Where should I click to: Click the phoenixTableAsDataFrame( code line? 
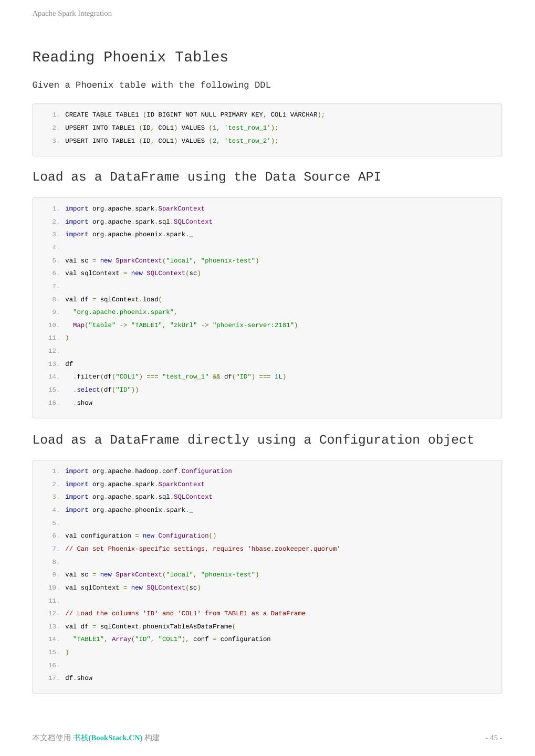pyautogui.click(x=150, y=626)
